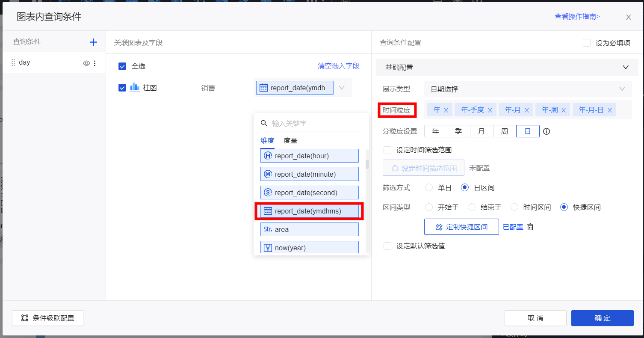Click search magnifier icon in field dropdown
The width and height of the screenshot is (644, 338).
point(264,123)
